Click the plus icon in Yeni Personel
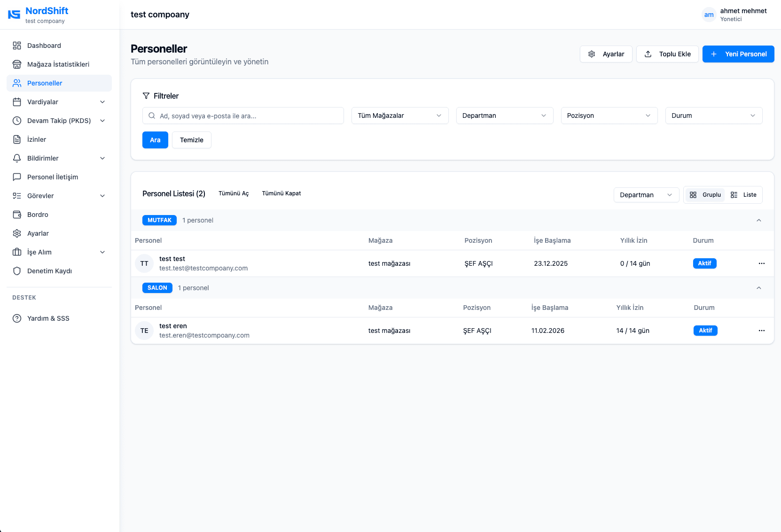 pos(714,54)
